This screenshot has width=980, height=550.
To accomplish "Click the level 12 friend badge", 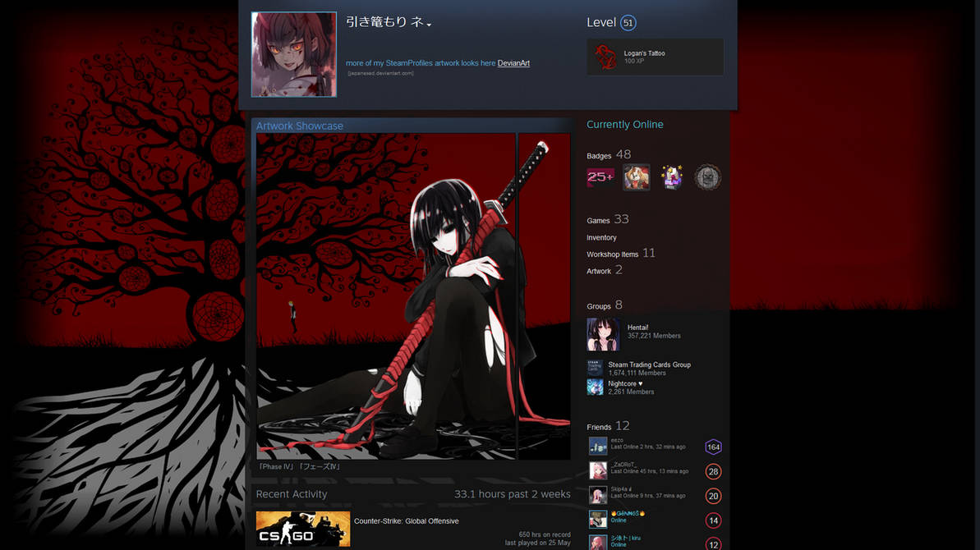I will tap(713, 544).
